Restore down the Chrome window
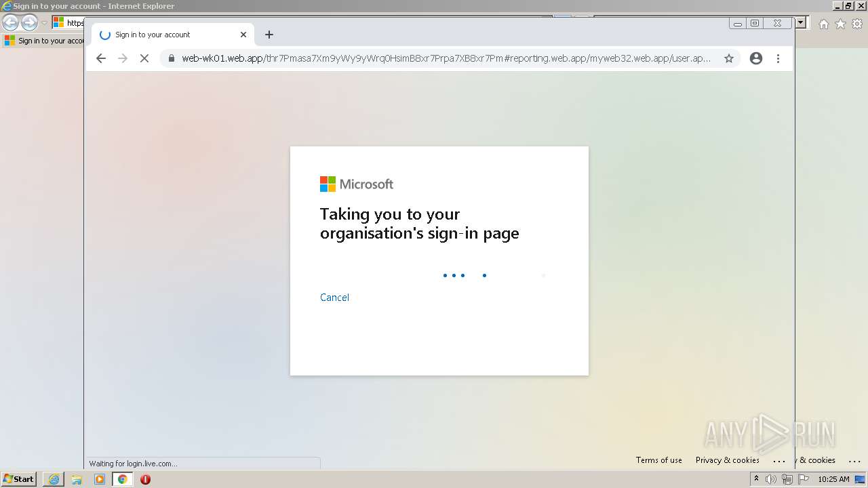Screen dimensions: 868x488 pyautogui.click(x=755, y=23)
